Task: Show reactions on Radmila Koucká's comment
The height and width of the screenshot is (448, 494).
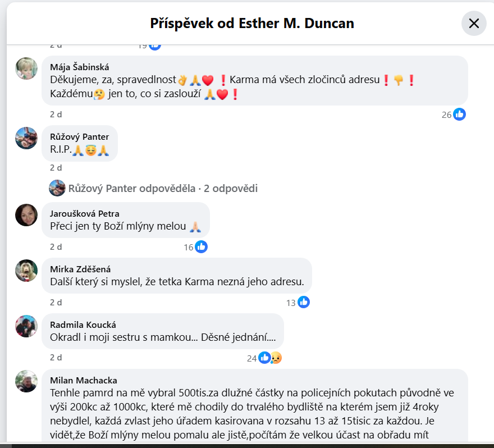Action: click(x=264, y=358)
